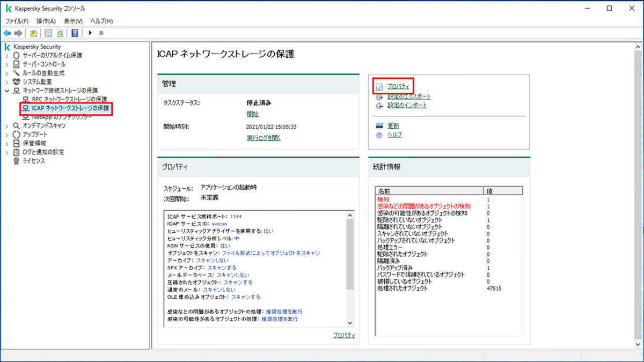Click the 開始 link under task status
The height and width of the screenshot is (362, 644).
[252, 114]
